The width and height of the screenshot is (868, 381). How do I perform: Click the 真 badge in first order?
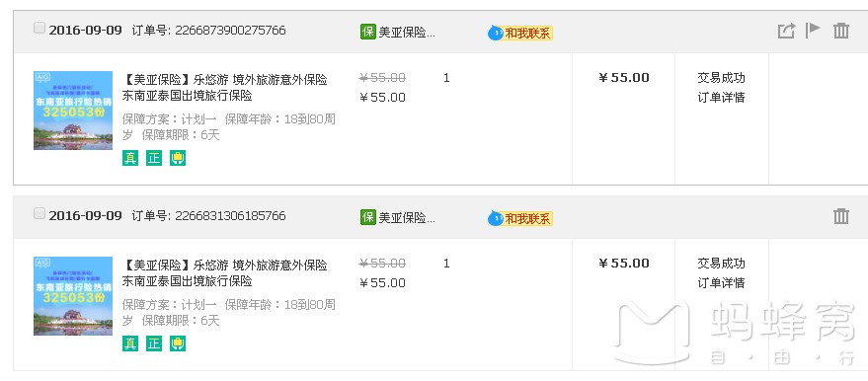[x=130, y=158]
